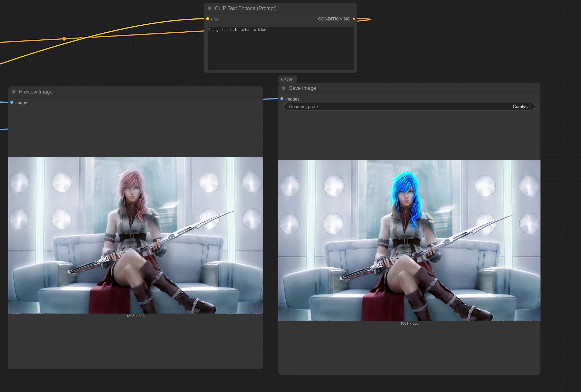
Task: Edit the filename_prefix ComfyUI field
Action: 409,107
